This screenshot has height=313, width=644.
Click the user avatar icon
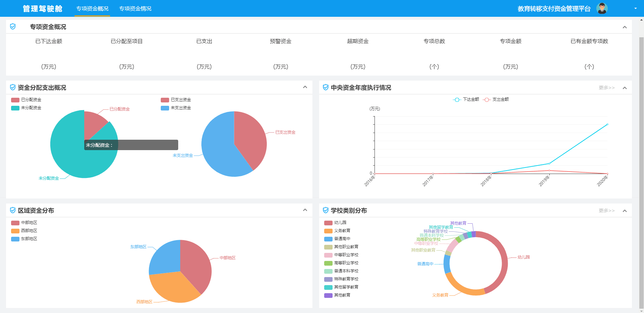click(602, 8)
